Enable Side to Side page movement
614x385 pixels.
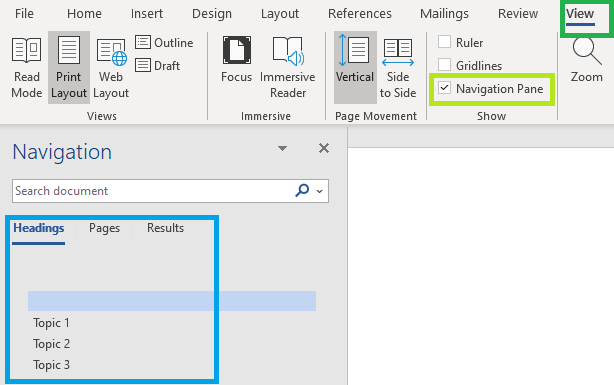[398, 67]
